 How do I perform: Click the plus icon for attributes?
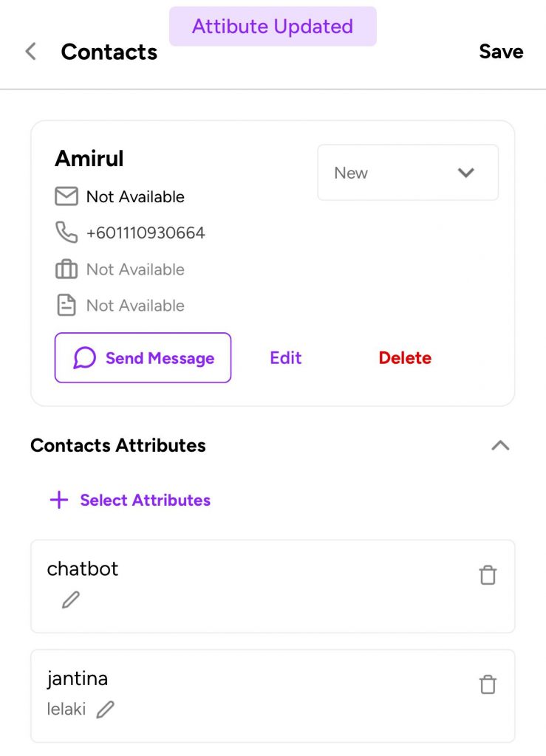[x=59, y=500]
